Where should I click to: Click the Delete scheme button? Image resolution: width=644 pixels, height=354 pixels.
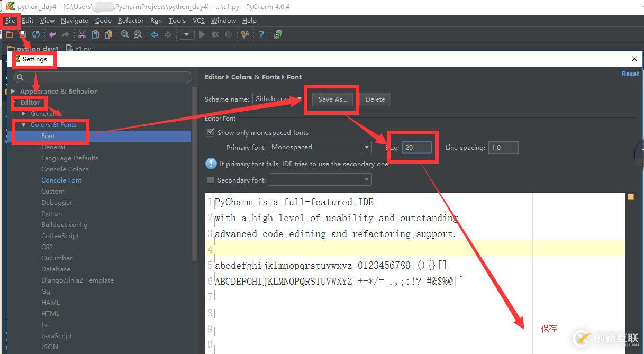375,99
